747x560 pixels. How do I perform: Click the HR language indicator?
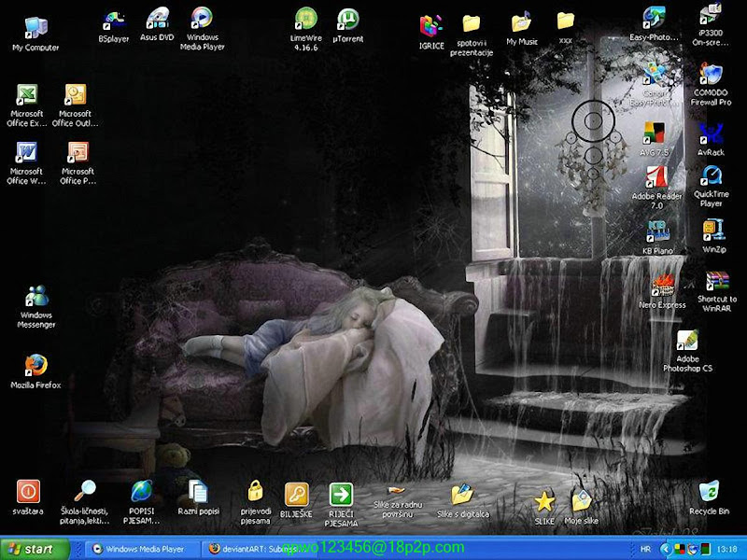pyautogui.click(x=645, y=549)
